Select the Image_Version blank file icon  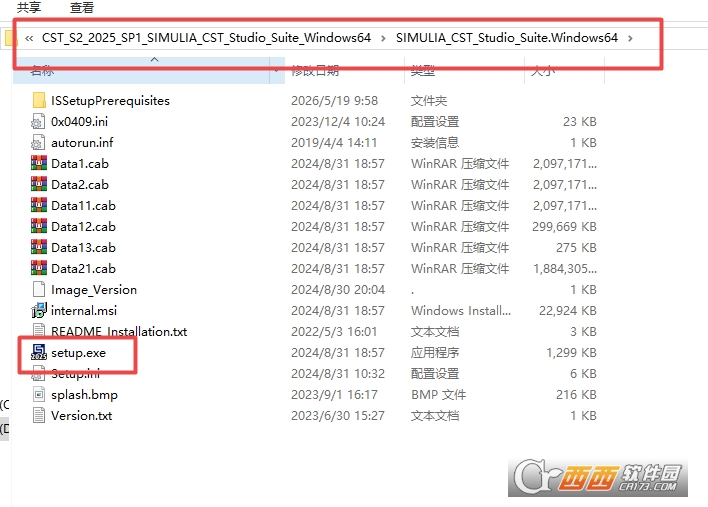point(39,289)
